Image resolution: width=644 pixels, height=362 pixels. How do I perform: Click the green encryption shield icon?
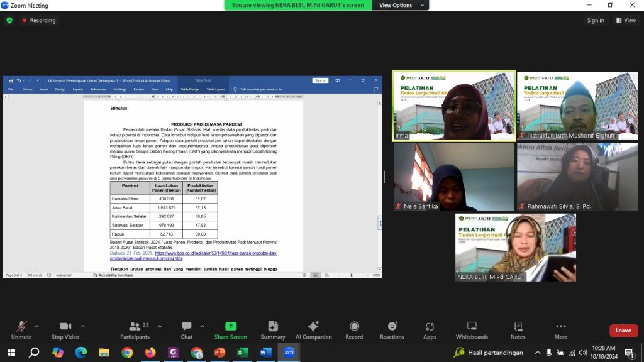coord(9,20)
